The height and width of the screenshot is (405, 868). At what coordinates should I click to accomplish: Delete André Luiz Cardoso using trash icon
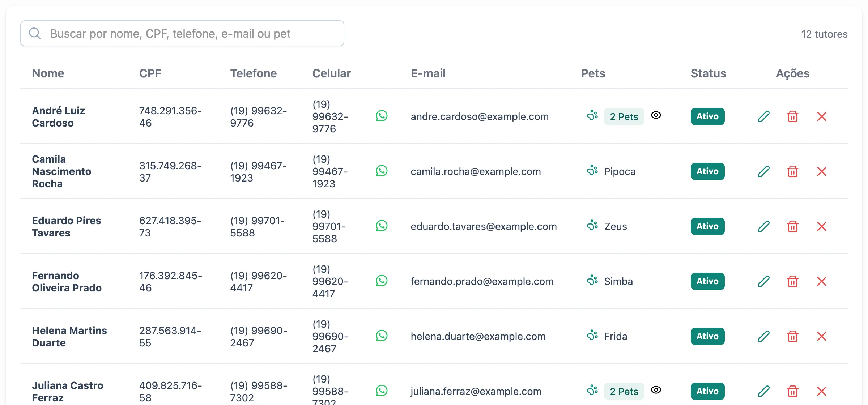point(792,116)
